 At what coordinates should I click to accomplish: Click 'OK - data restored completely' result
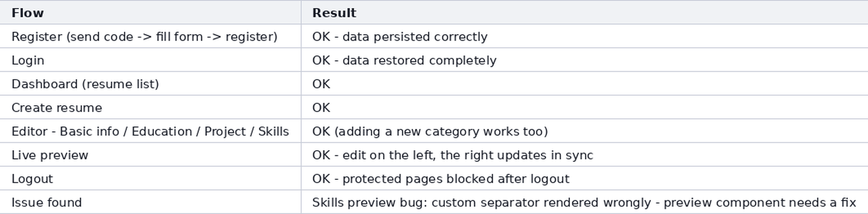coord(404,60)
